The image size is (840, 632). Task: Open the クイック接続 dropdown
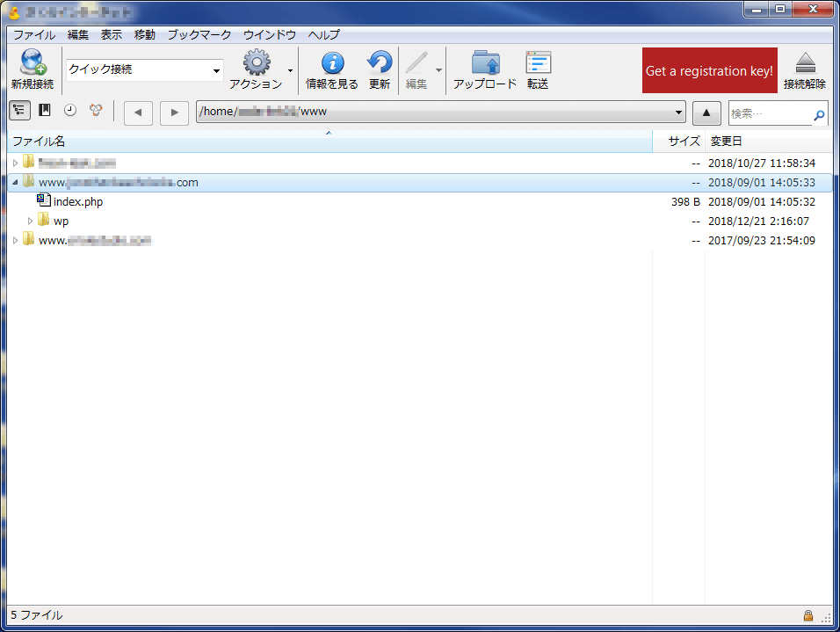pyautogui.click(x=216, y=71)
